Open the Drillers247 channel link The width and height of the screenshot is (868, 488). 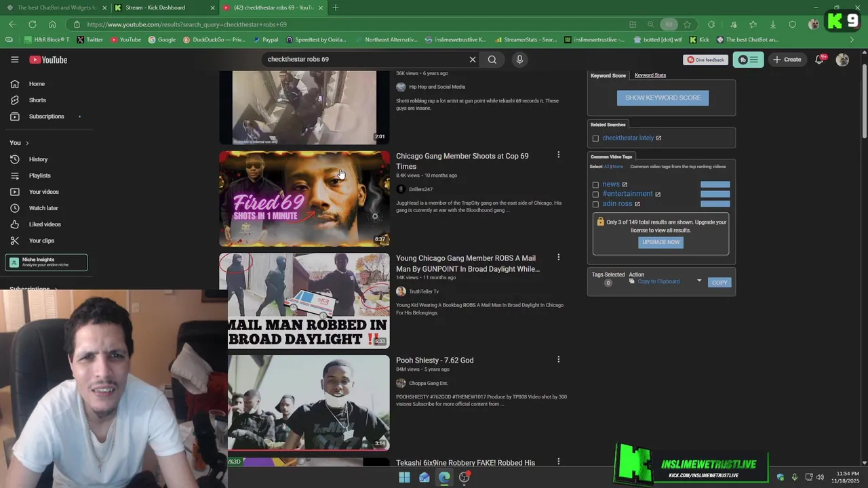pyautogui.click(x=420, y=189)
